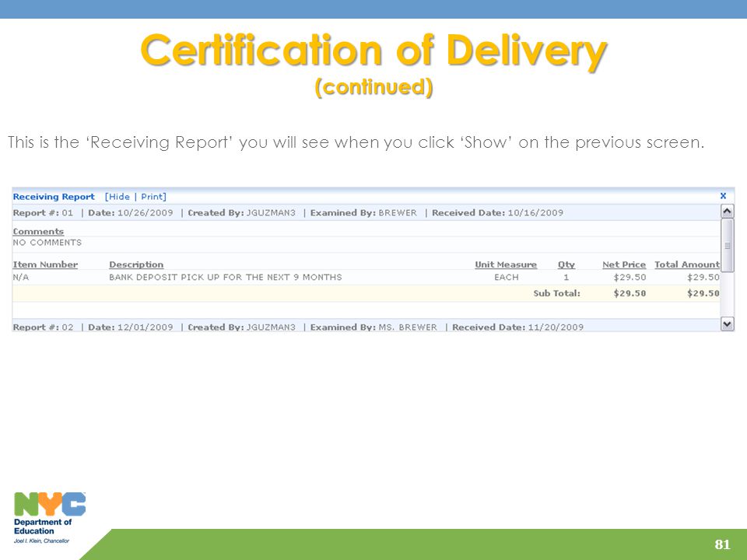Click Examined By: BREWER text
The width and height of the screenshot is (747, 560).
(x=363, y=213)
